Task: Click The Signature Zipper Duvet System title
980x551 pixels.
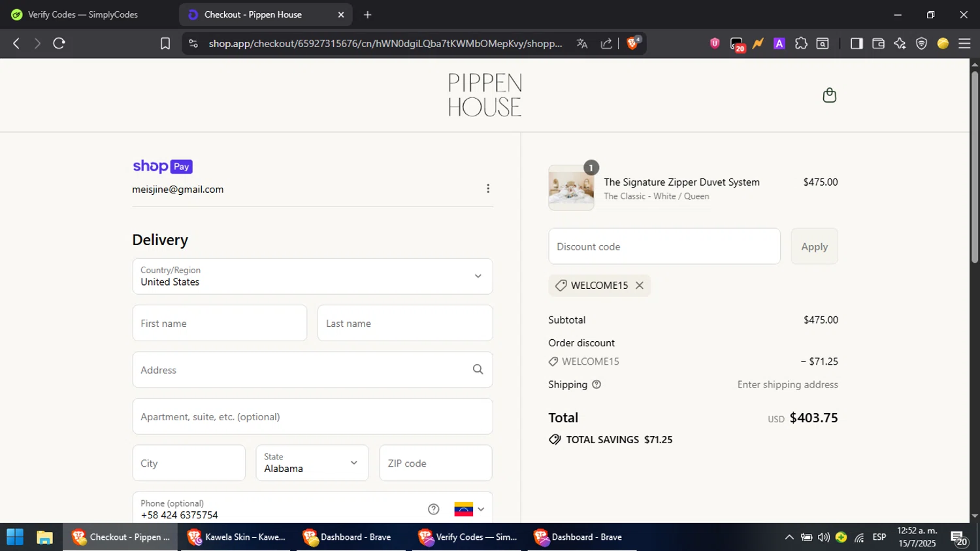Action: [681, 182]
